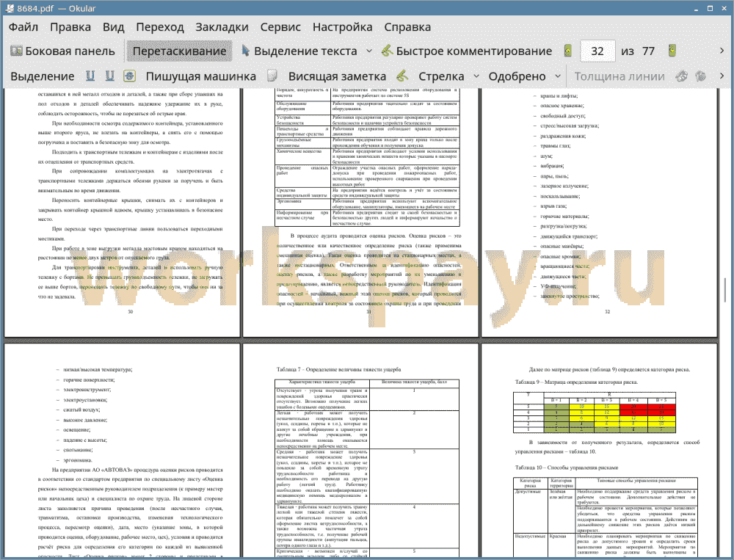Screen dimensions: 734x560
Task: Go to the next page using the arrow icon
Action: pyautogui.click(x=672, y=51)
